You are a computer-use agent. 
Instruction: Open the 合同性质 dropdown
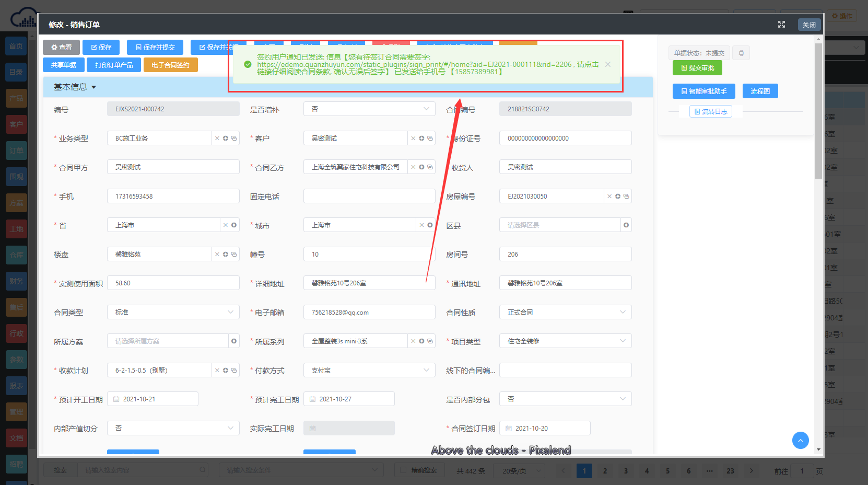click(565, 313)
